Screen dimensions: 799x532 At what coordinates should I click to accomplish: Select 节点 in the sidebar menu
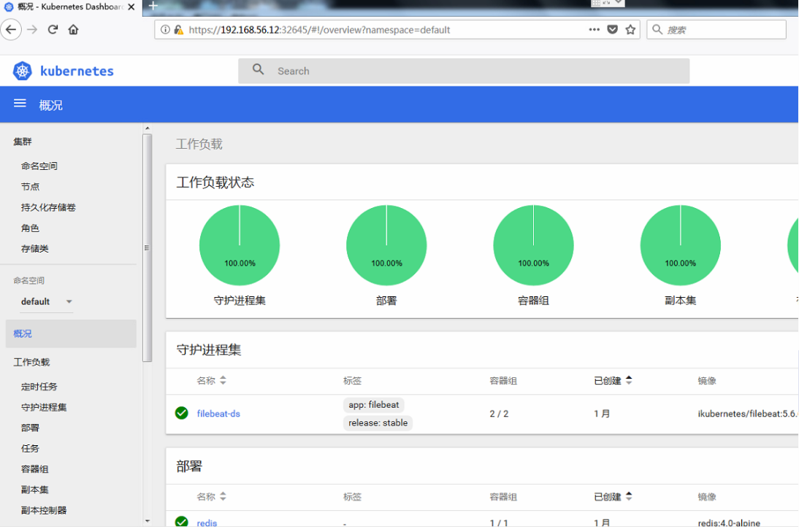[31, 187]
